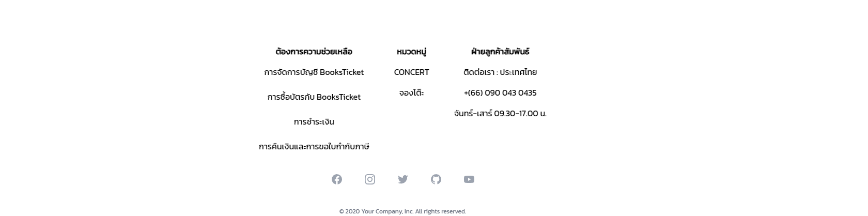Viewport: 868px width, 216px height.
Task: Visit the Instagram page via footer icon
Action: coord(370,179)
